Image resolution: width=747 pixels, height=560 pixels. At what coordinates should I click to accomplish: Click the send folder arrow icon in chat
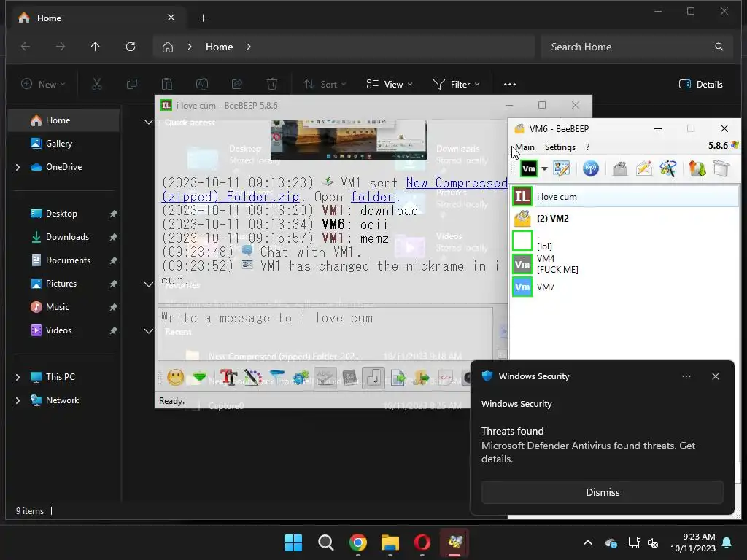coord(421,378)
